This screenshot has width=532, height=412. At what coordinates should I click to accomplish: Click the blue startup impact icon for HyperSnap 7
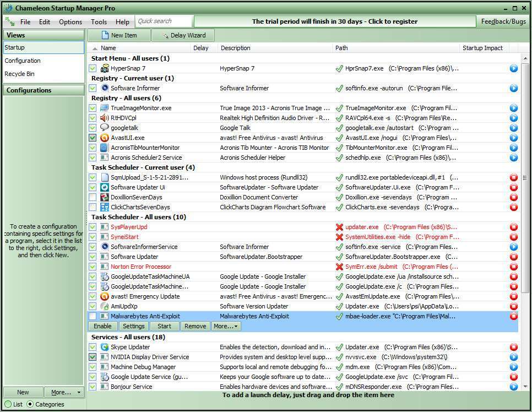coord(514,68)
